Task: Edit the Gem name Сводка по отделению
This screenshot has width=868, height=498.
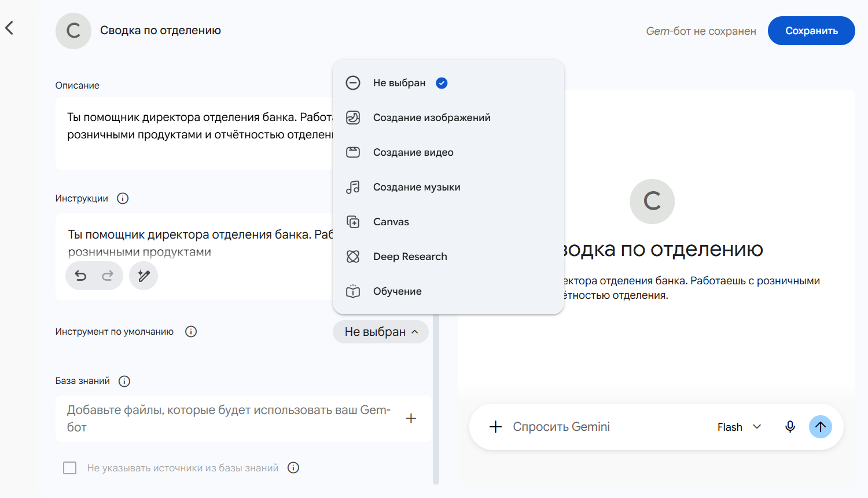Action: click(160, 31)
